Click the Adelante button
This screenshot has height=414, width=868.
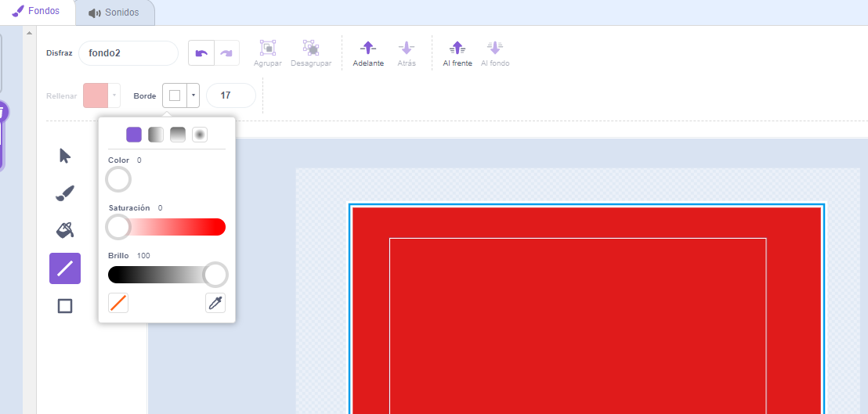point(368,53)
